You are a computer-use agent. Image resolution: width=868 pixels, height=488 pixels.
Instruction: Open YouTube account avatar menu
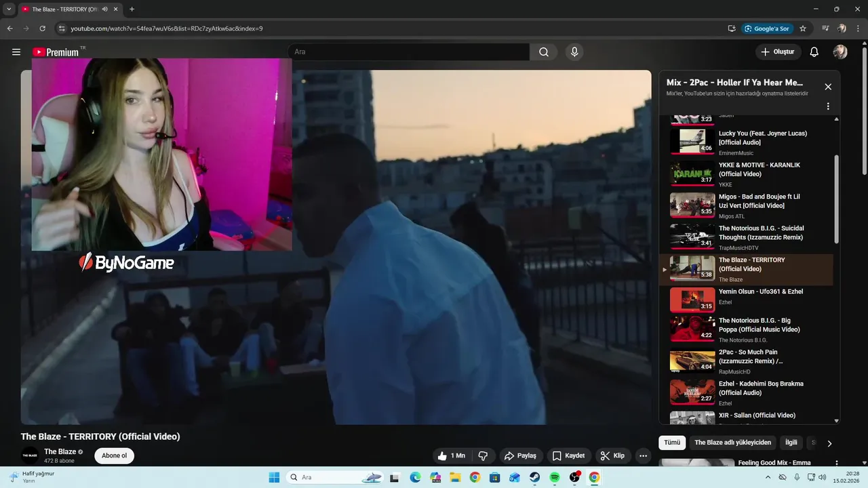840,52
